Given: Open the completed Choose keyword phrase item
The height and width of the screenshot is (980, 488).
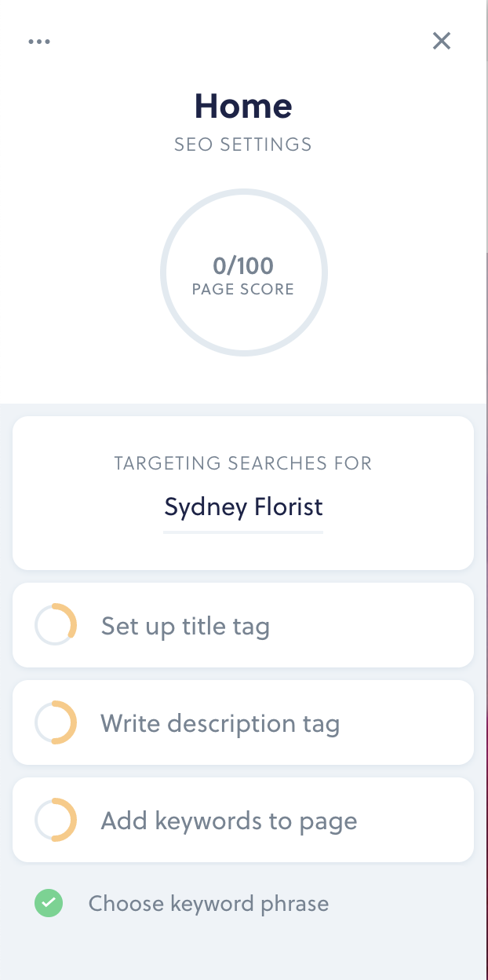Looking at the screenshot, I should (x=209, y=903).
